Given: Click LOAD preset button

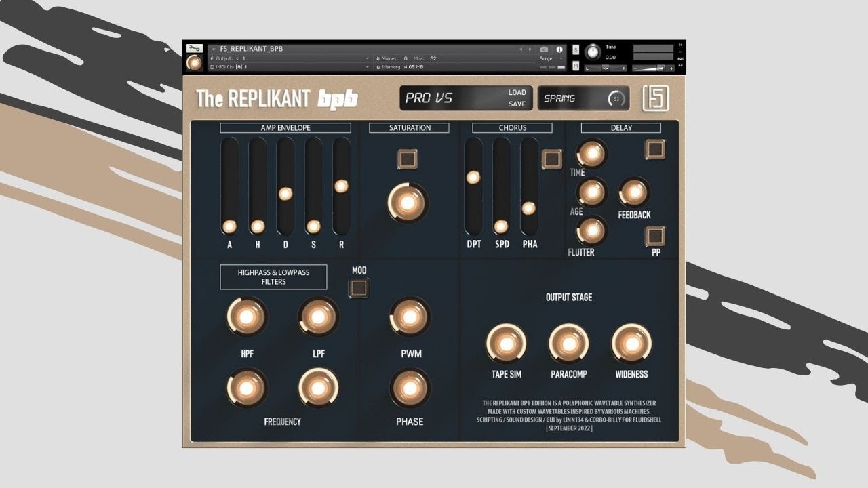Looking at the screenshot, I should 517,93.
